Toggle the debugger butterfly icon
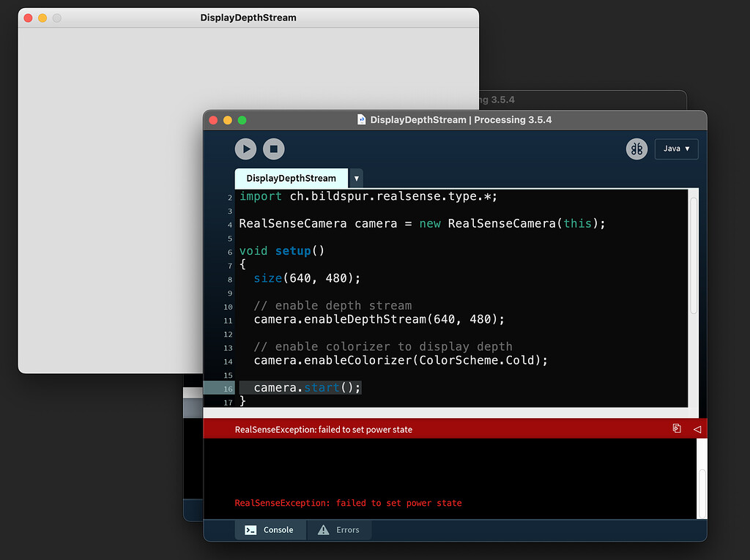This screenshot has height=560, width=750. 636,149
